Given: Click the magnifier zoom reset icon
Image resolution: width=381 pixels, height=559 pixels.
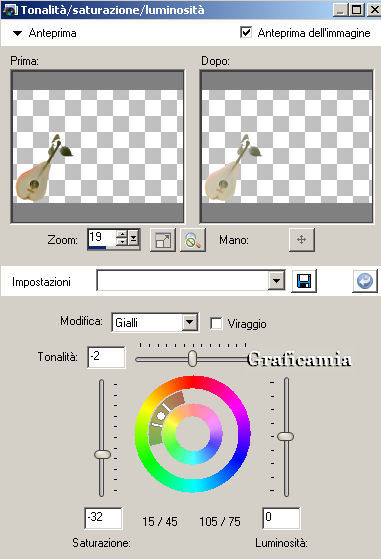Looking at the screenshot, I should (x=193, y=240).
